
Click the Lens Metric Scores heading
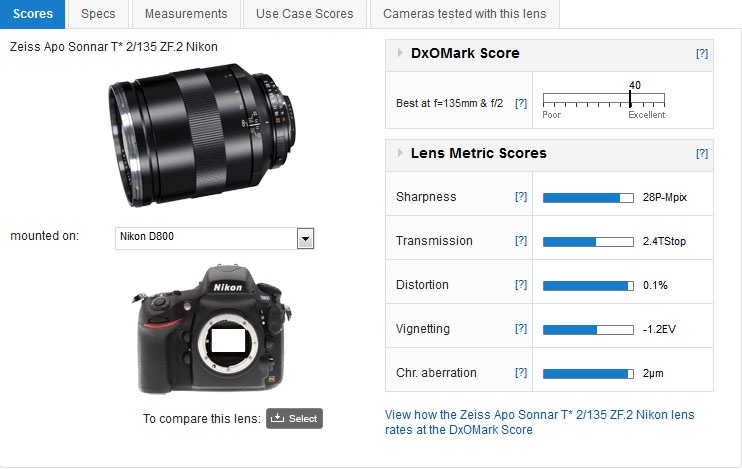click(478, 153)
